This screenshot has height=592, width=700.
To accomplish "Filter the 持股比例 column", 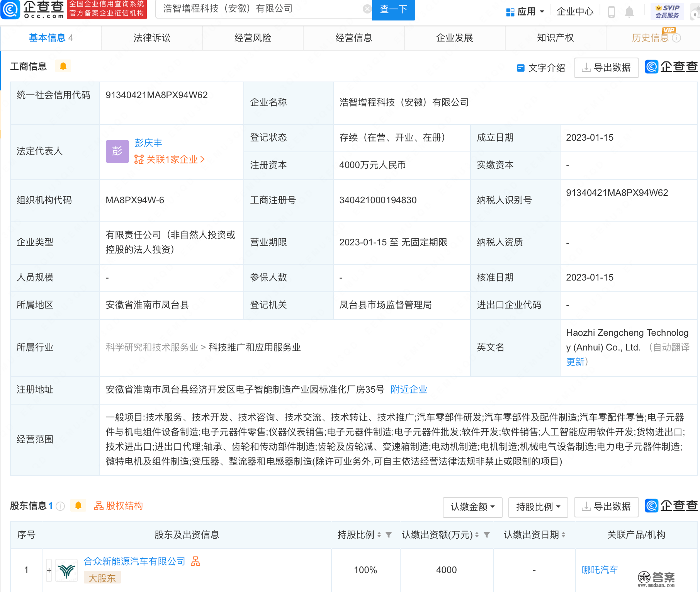I will [389, 535].
